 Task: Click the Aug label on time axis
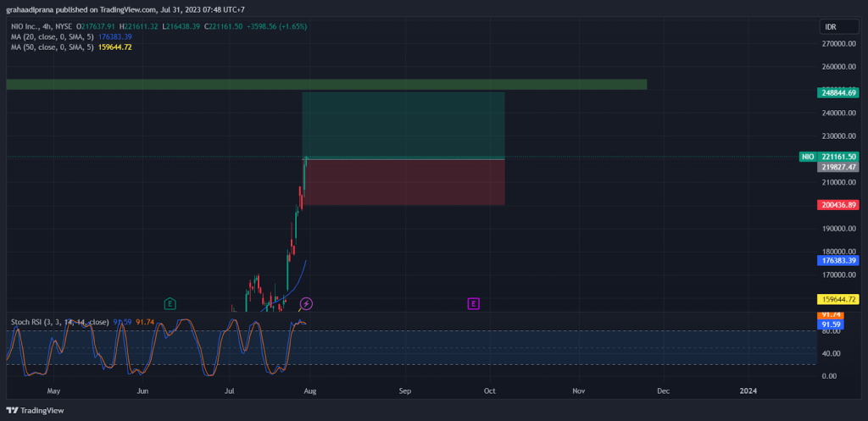coord(310,391)
